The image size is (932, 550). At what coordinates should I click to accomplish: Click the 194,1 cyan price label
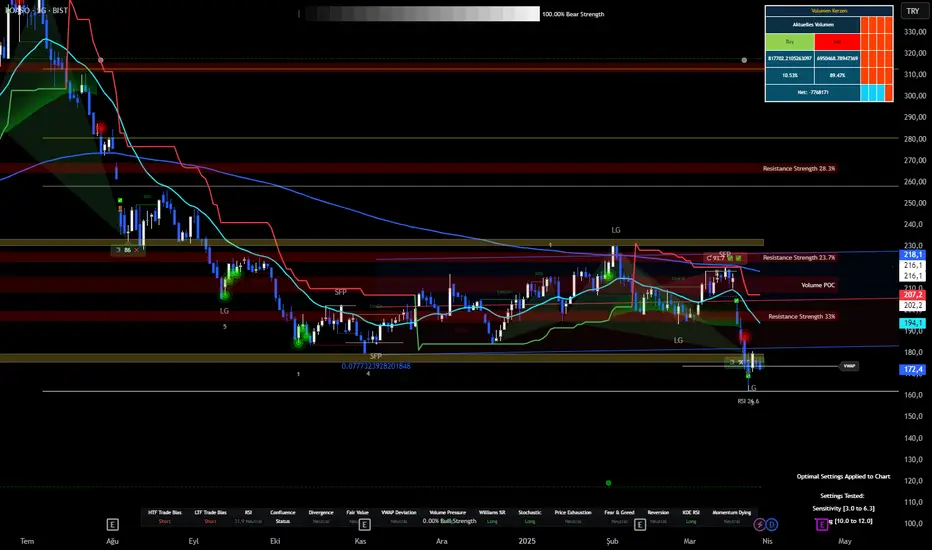[913, 323]
